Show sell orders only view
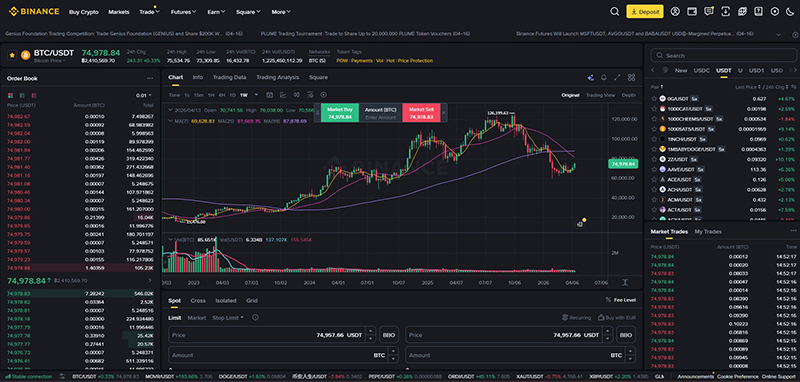The height and width of the screenshot is (382, 800). tap(34, 95)
